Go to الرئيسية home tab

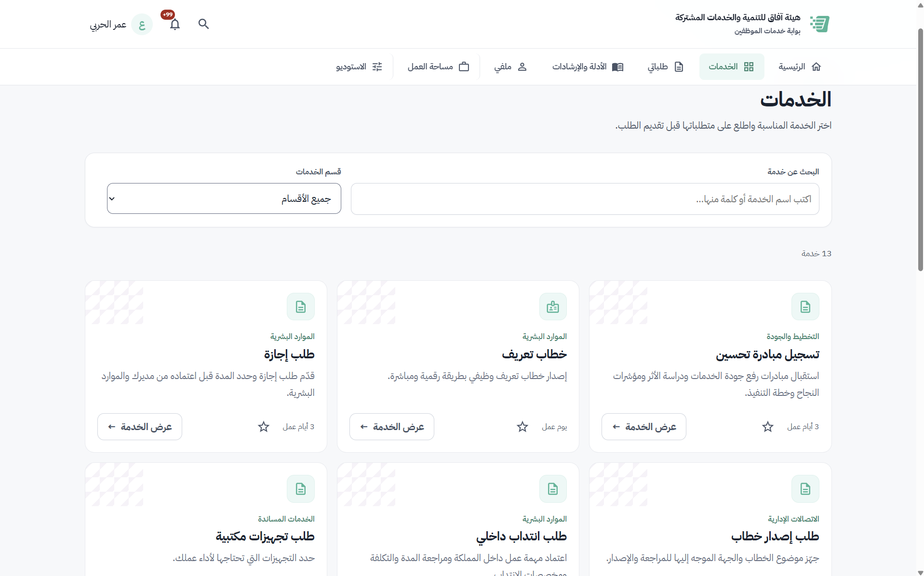tap(800, 66)
